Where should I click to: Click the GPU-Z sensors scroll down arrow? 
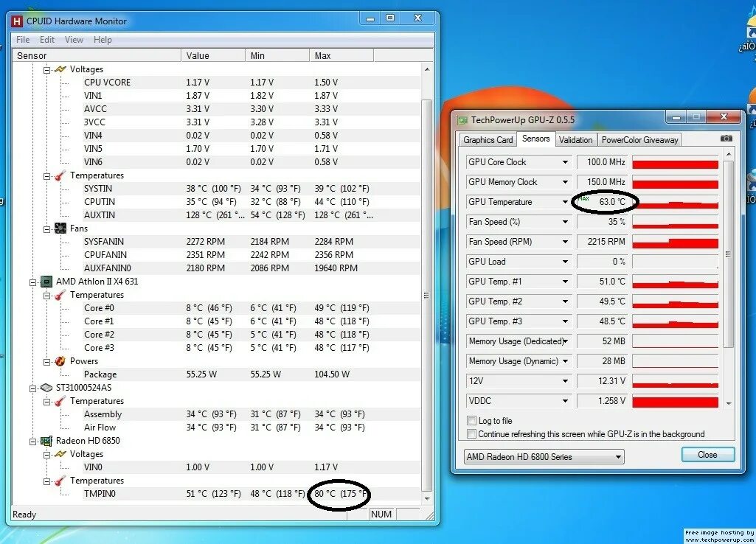729,403
